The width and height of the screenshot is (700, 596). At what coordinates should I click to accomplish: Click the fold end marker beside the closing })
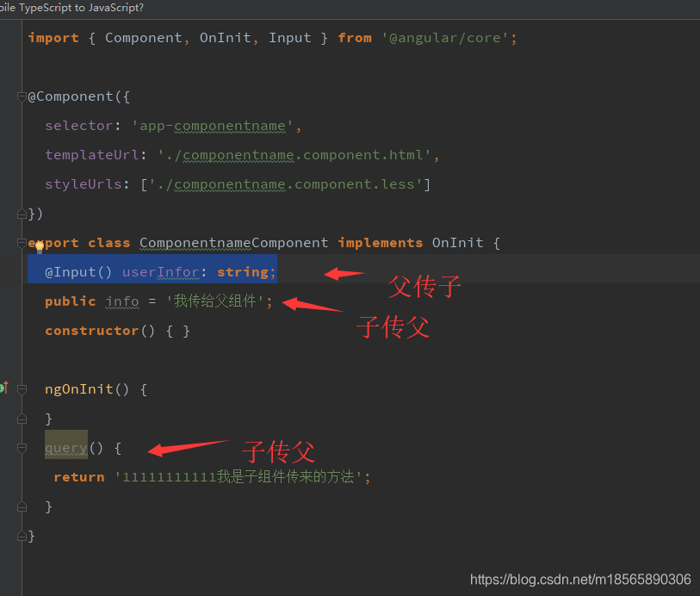pyautogui.click(x=21, y=214)
